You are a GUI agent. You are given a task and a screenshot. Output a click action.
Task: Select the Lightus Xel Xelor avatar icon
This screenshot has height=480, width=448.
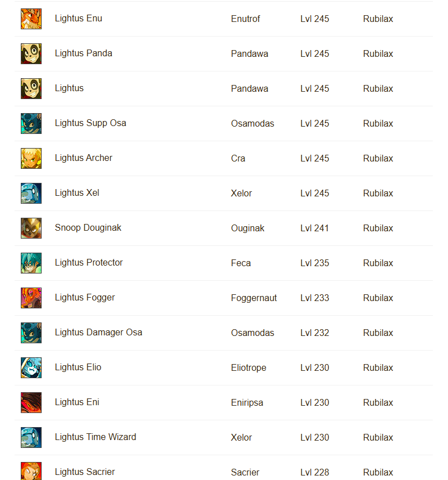click(x=31, y=193)
